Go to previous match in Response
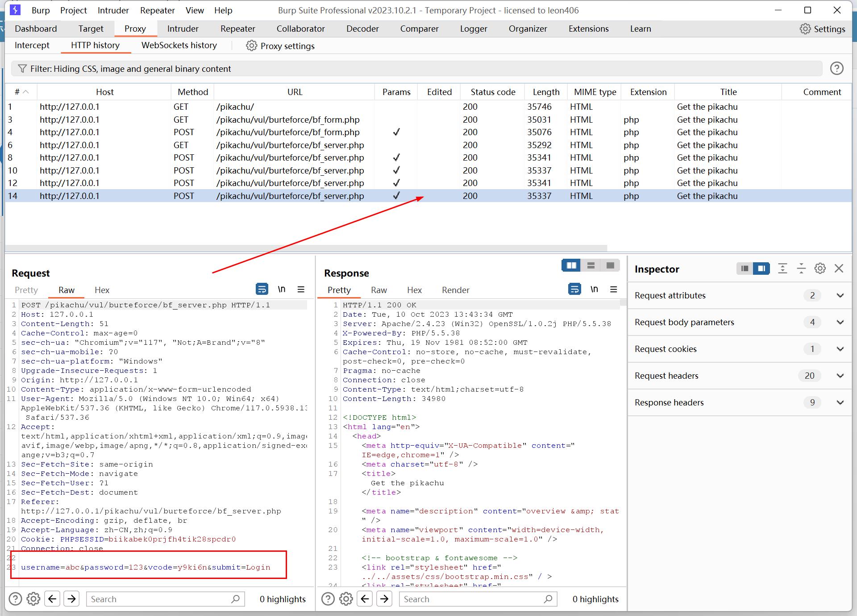This screenshot has width=857, height=616. (365, 599)
